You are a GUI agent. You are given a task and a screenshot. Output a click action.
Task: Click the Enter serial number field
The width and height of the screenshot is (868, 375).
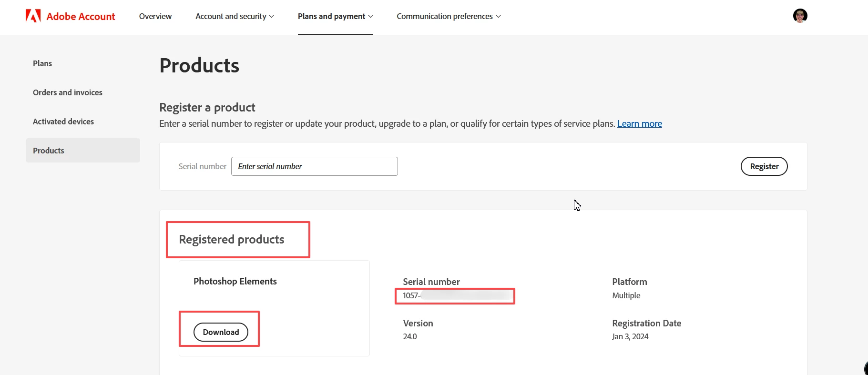pos(314,166)
